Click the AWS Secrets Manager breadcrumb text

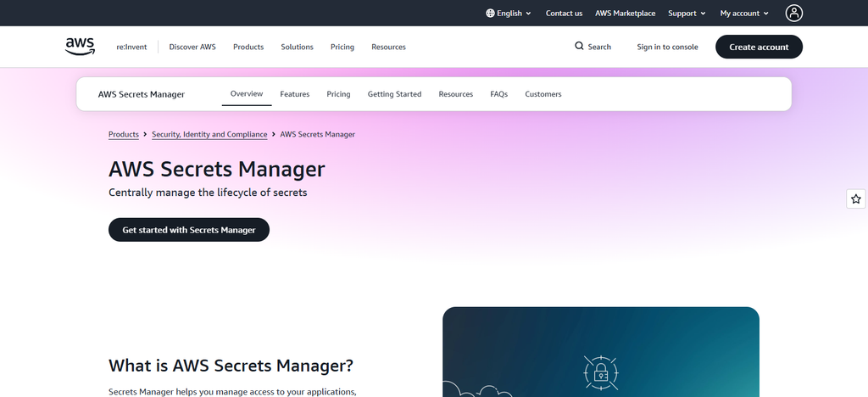(317, 134)
